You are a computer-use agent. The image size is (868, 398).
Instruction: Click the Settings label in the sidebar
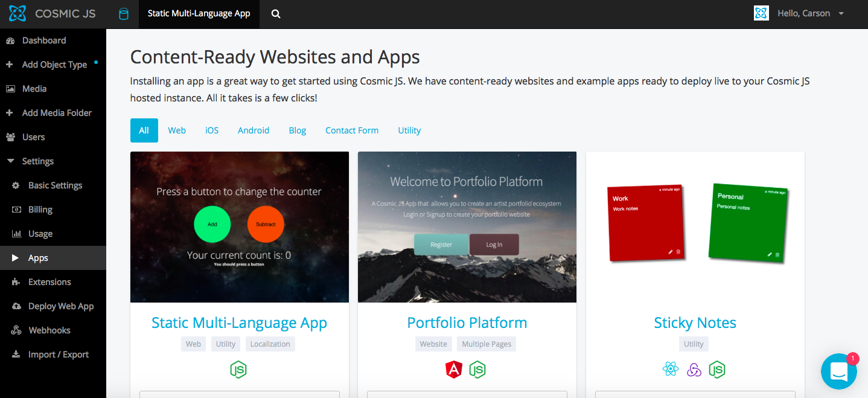pos(38,161)
